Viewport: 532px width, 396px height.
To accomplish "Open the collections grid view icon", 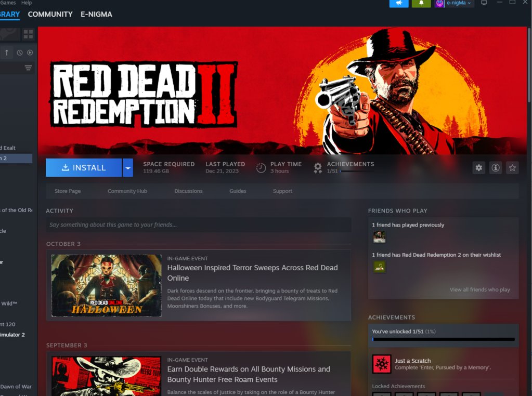I will (x=28, y=34).
